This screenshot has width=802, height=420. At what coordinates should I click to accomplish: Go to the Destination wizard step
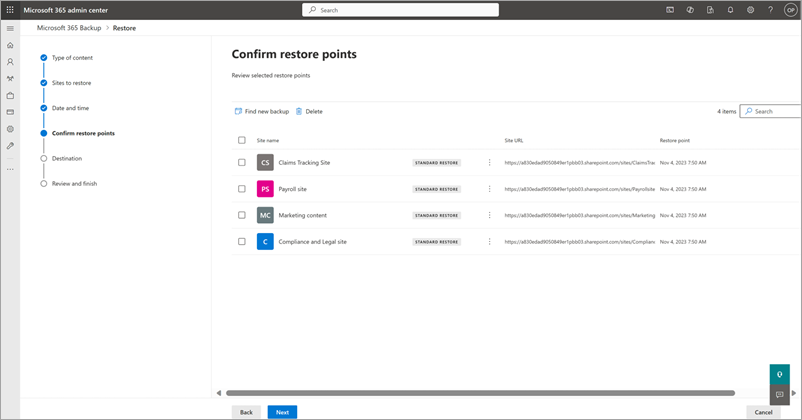click(67, 158)
